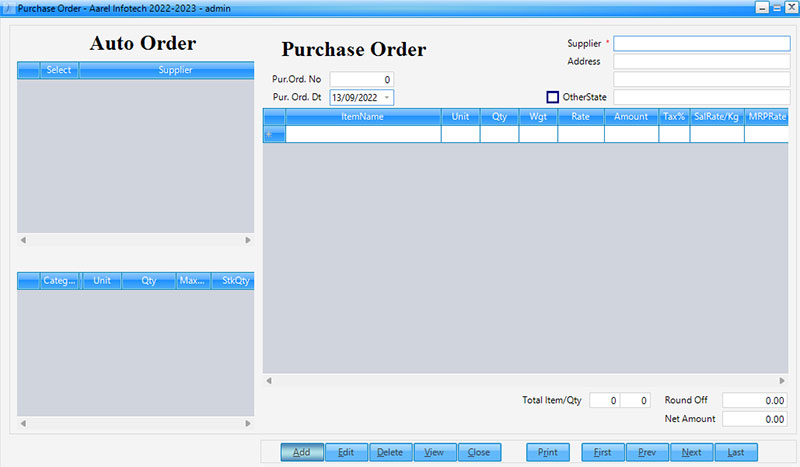Enable the OtherState checkbox
The width and height of the screenshot is (800, 467).
[x=552, y=97]
